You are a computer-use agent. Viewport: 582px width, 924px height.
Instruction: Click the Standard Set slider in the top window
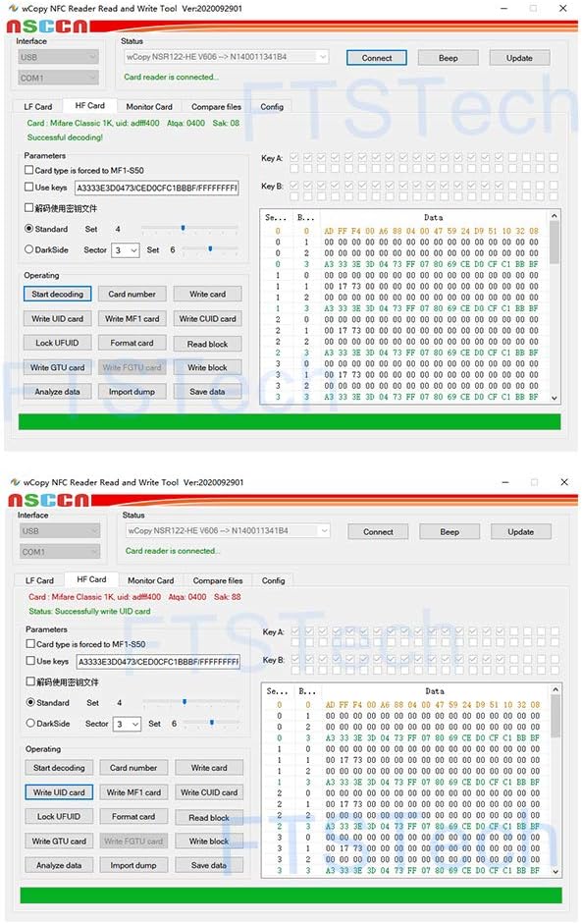(189, 229)
